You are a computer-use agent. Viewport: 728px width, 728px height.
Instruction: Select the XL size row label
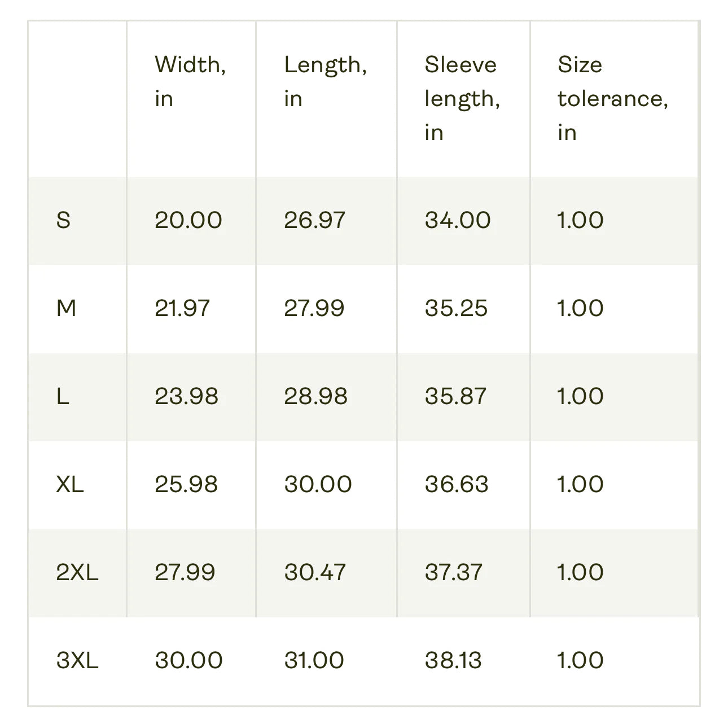click(70, 484)
